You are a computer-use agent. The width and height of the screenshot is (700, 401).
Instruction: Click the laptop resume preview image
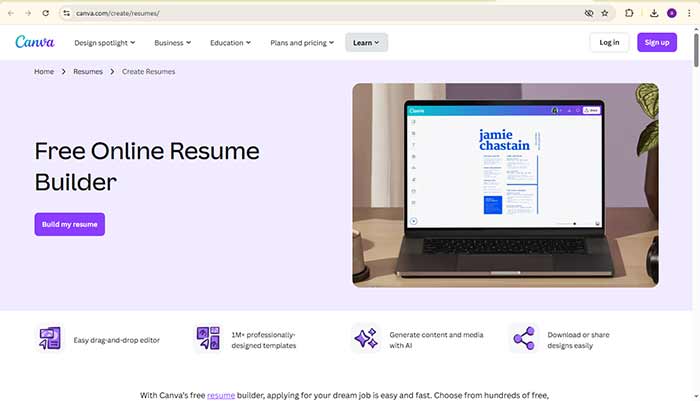[505, 185]
